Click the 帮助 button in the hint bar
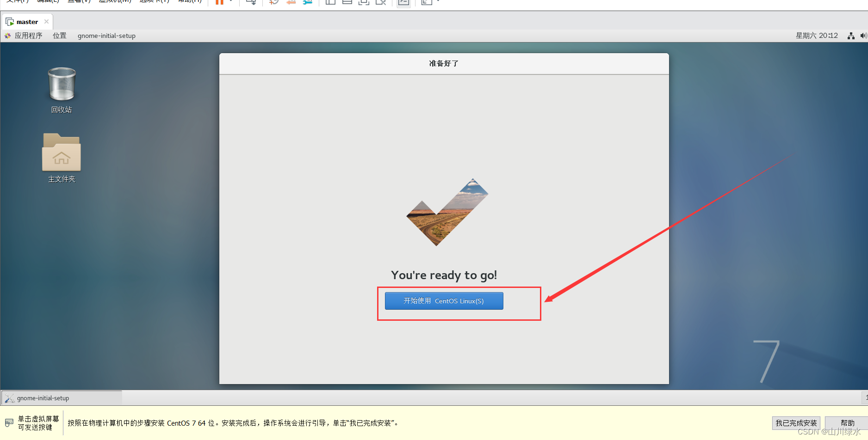The image size is (868, 440). (x=847, y=423)
